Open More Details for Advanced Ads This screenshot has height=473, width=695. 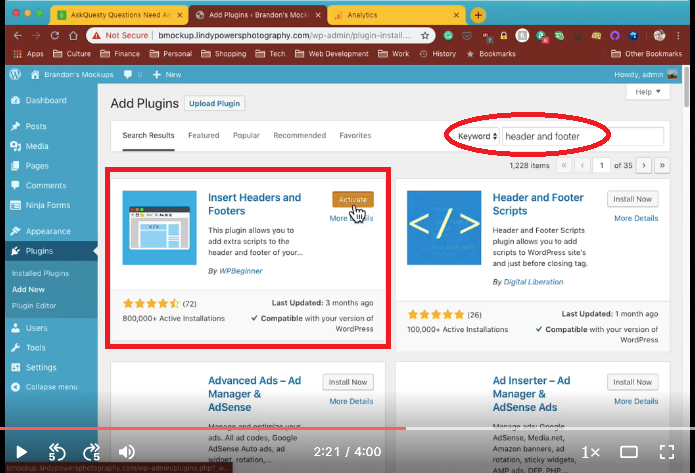pyautogui.click(x=351, y=401)
